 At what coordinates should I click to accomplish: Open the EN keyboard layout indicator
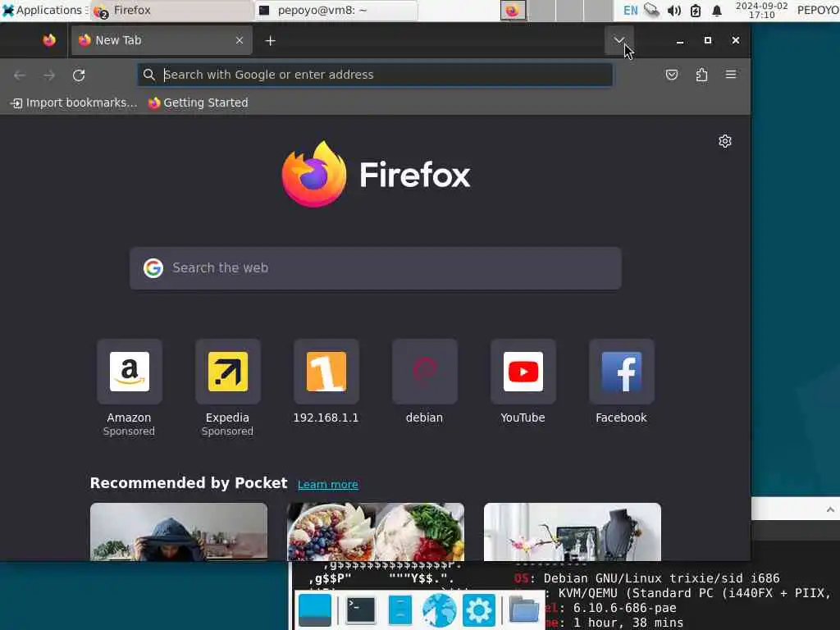pos(631,10)
